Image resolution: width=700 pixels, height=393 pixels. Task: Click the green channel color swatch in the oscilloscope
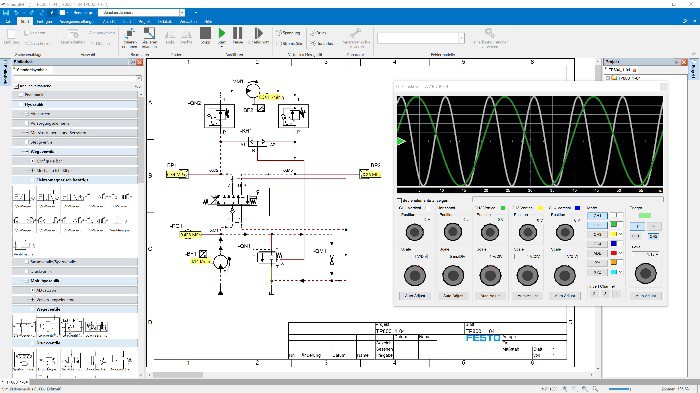tap(503, 208)
